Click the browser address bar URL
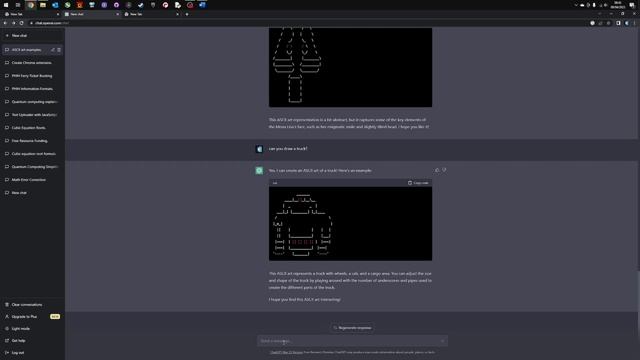 click(52, 23)
